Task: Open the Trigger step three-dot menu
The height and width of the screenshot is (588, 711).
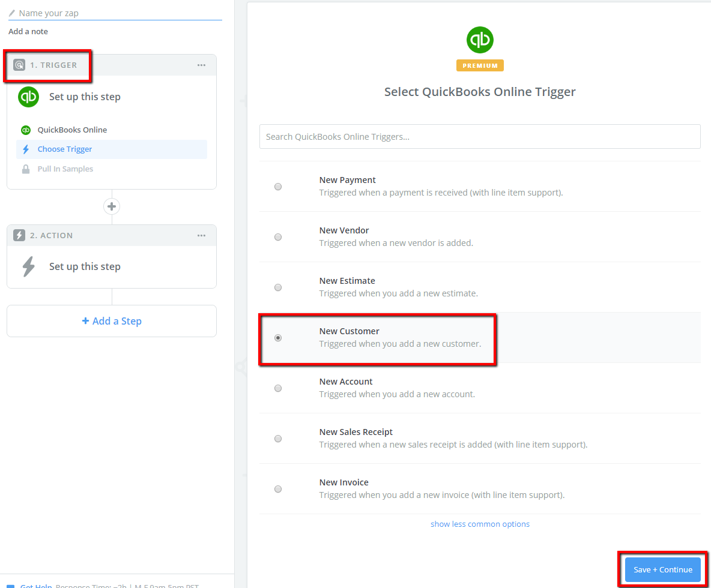Action: (x=201, y=65)
